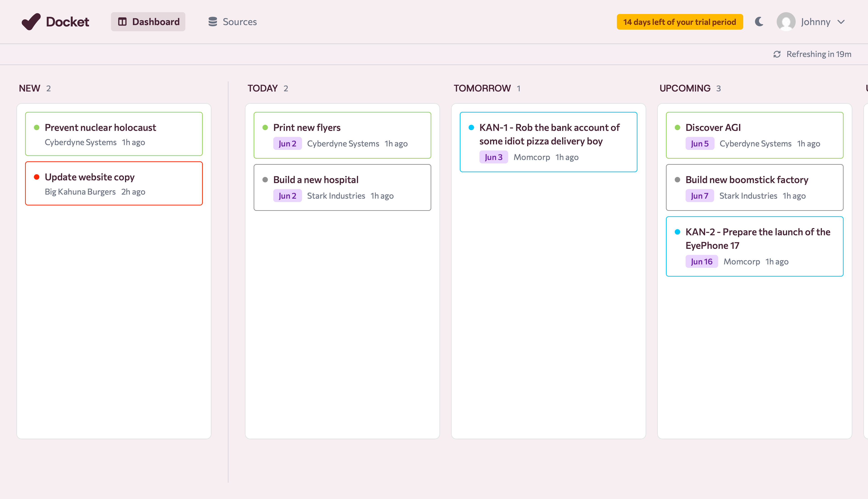This screenshot has width=868, height=499.
Task: Open 'Build new boomstick factory' task
Action: click(x=755, y=187)
